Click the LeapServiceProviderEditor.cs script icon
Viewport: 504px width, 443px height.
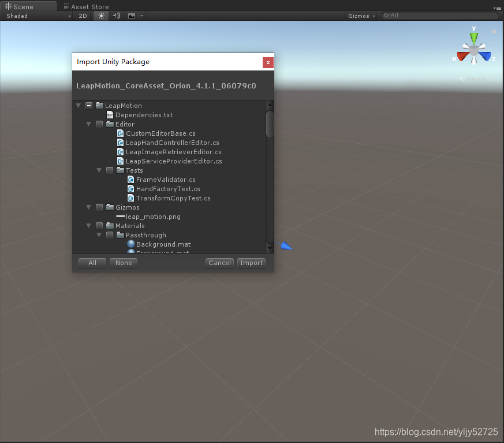(x=120, y=161)
